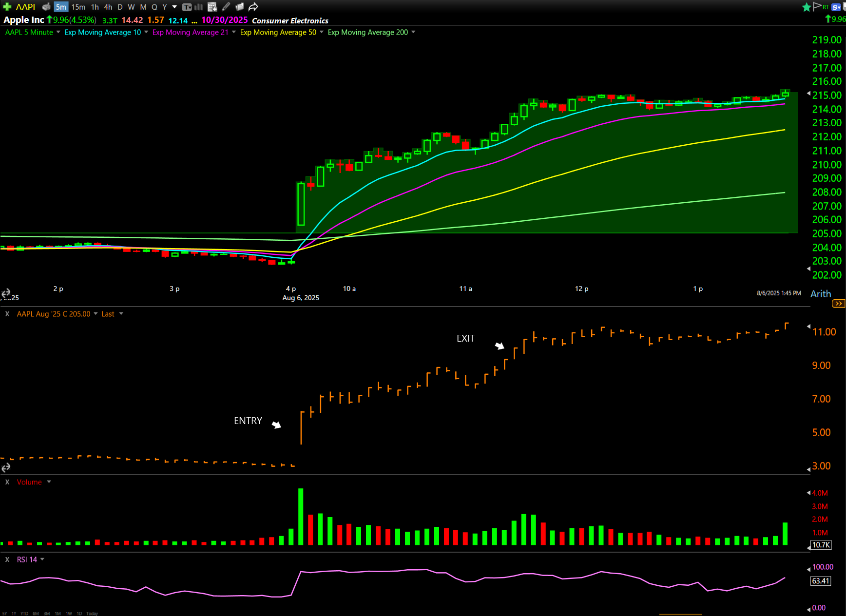Image resolution: width=846 pixels, height=616 pixels.
Task: Open the blue S dropdown button
Action: point(836,7)
